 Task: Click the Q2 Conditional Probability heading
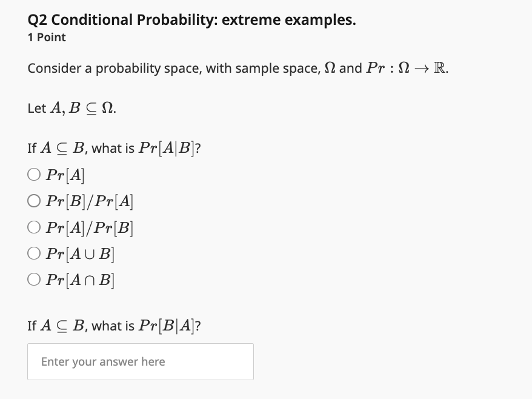coord(191,20)
